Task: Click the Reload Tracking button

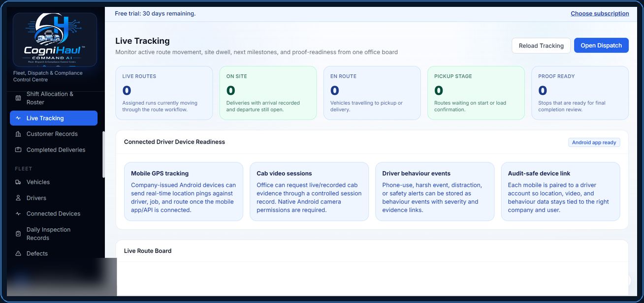Action: 541,45
